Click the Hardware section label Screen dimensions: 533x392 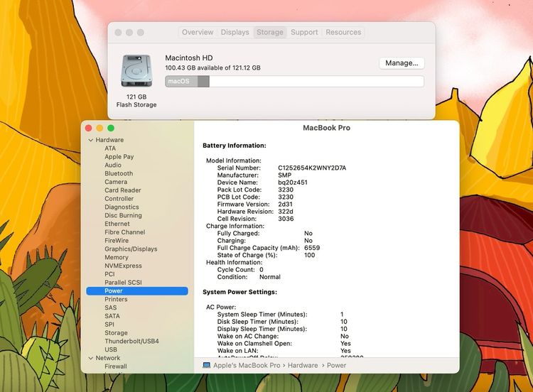(x=109, y=140)
